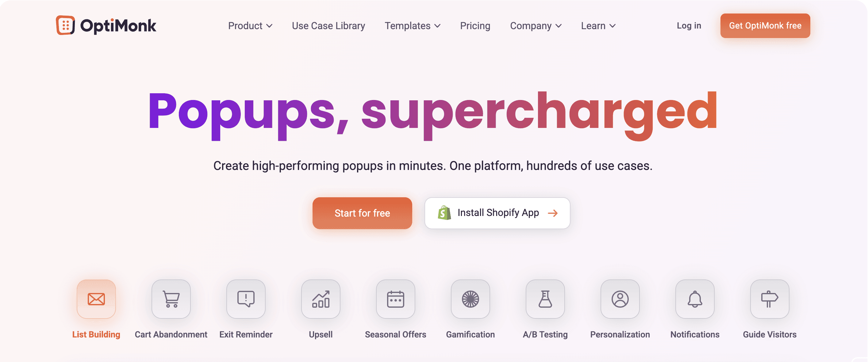The width and height of the screenshot is (868, 362).
Task: Expand the Product dropdown menu
Action: coord(249,25)
